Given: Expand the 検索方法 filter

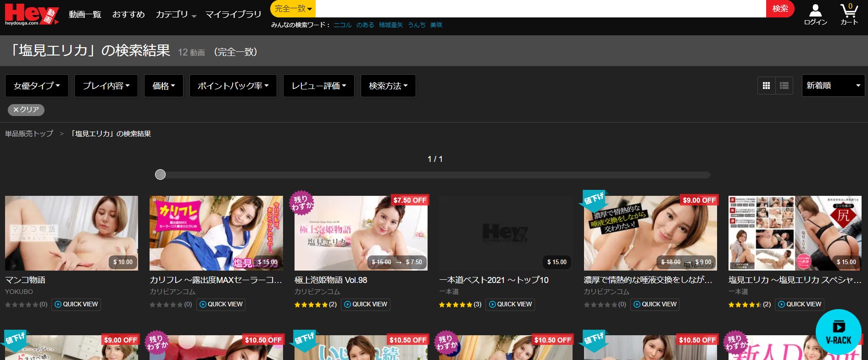Looking at the screenshot, I should pyautogui.click(x=388, y=86).
